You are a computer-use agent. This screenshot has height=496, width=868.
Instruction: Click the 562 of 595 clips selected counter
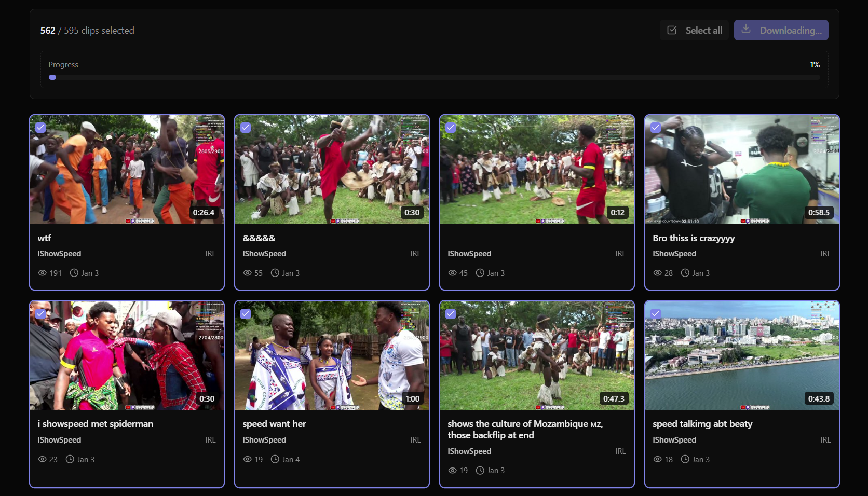pos(87,30)
